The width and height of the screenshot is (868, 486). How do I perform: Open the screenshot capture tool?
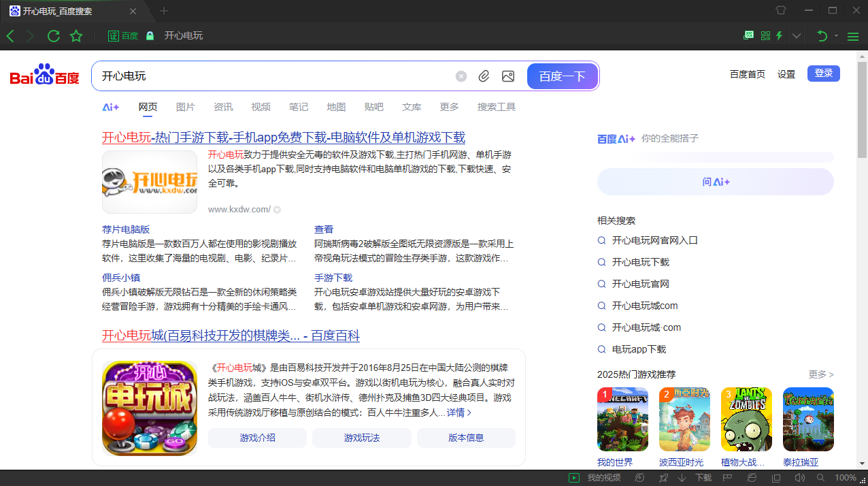[749, 35]
